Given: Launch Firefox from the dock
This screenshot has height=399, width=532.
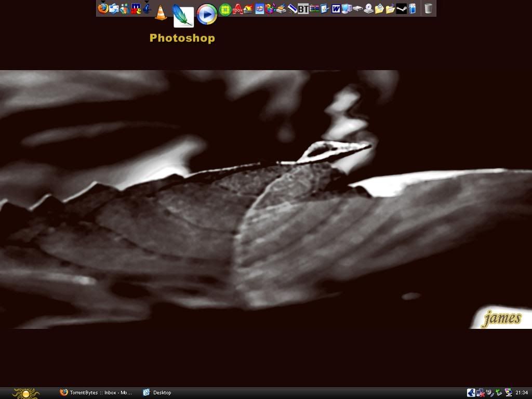Looking at the screenshot, I should coord(103,8).
